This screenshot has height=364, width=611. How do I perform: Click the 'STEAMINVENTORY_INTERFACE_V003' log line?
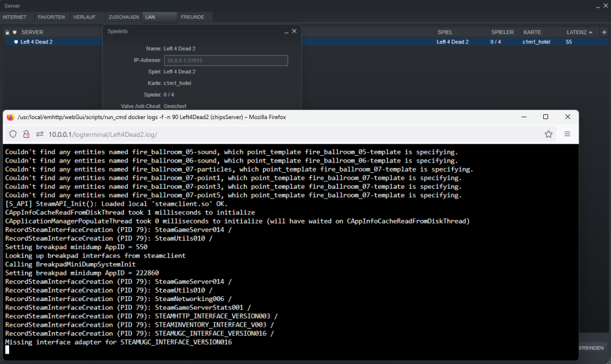139,325
